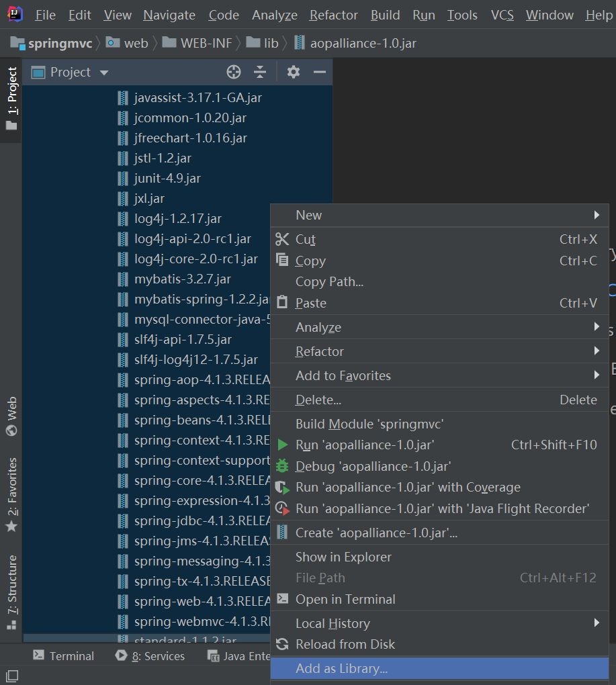Screen dimensions: 616x685
Task: Click the Cut scissors icon
Action: tap(282, 239)
